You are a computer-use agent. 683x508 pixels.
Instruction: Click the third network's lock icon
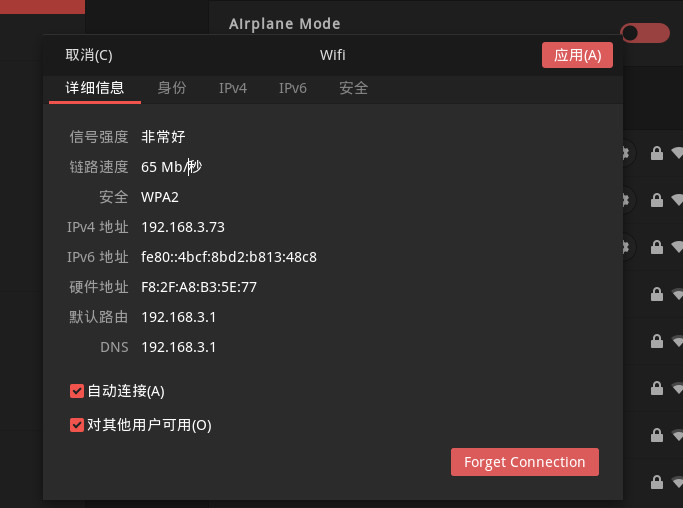[x=656, y=247]
